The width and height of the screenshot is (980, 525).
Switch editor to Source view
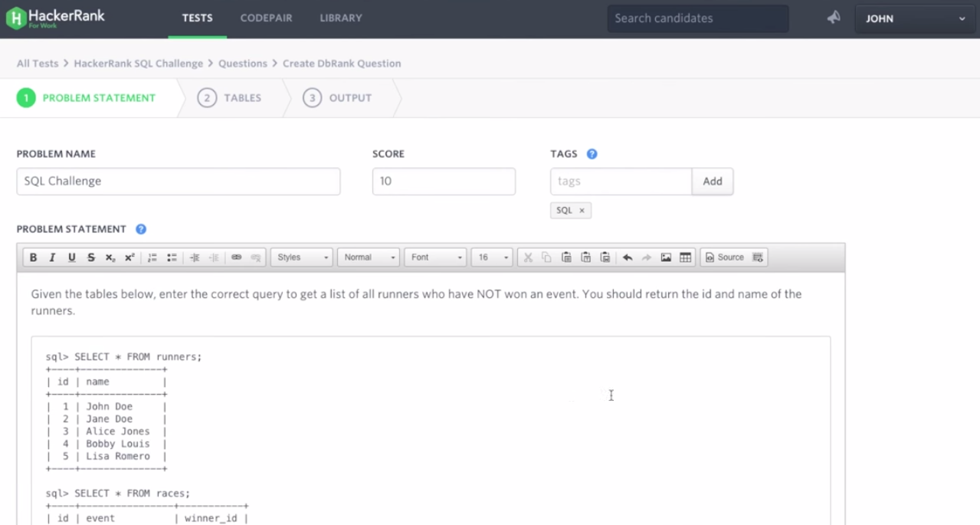(724, 258)
